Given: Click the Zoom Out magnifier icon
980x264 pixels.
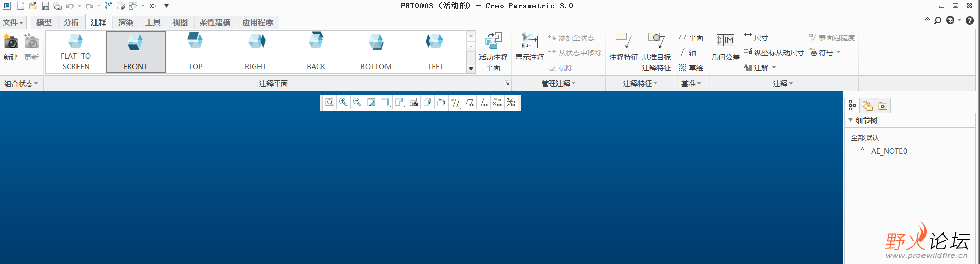Looking at the screenshot, I should coord(357,103).
